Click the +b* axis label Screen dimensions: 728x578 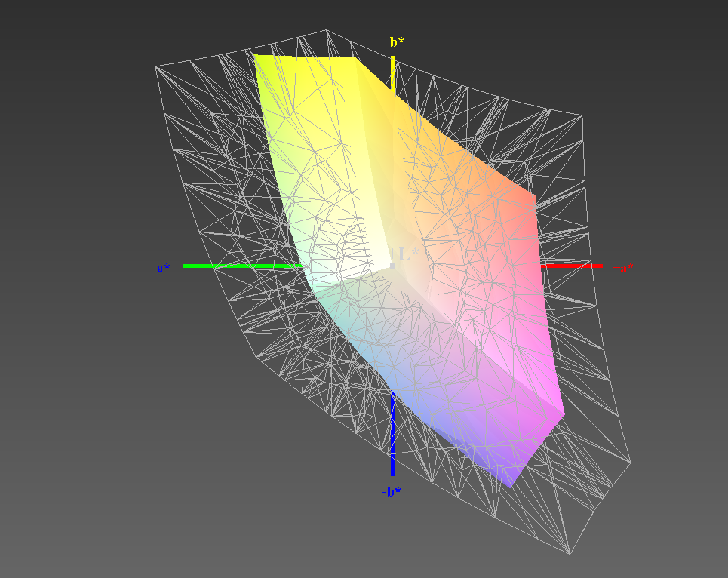click(x=393, y=42)
